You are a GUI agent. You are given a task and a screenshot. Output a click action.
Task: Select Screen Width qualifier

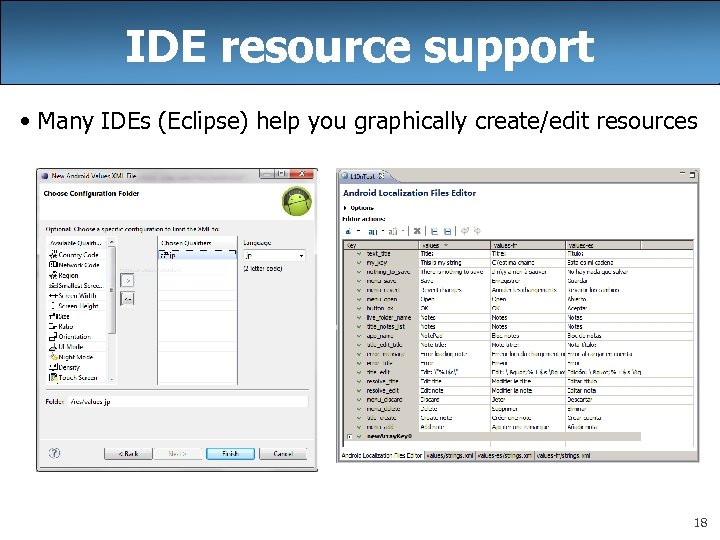(x=77, y=296)
